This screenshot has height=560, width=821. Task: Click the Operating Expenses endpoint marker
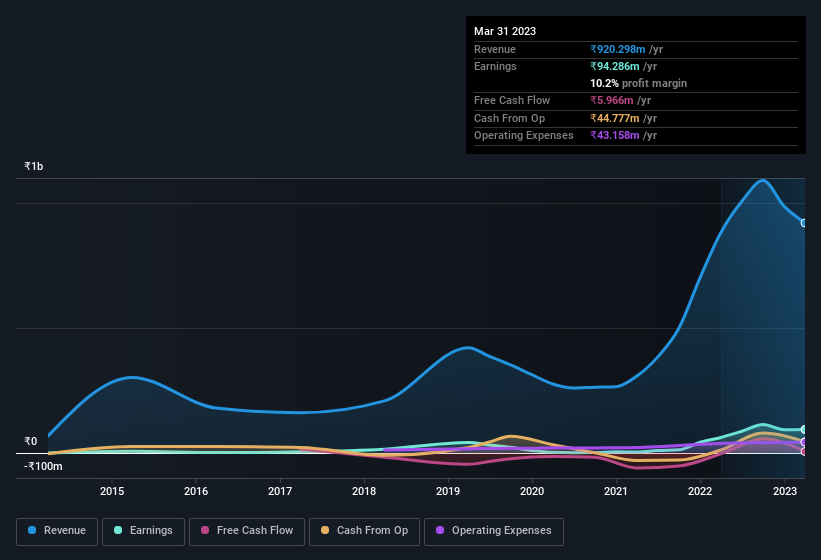[x=804, y=442]
